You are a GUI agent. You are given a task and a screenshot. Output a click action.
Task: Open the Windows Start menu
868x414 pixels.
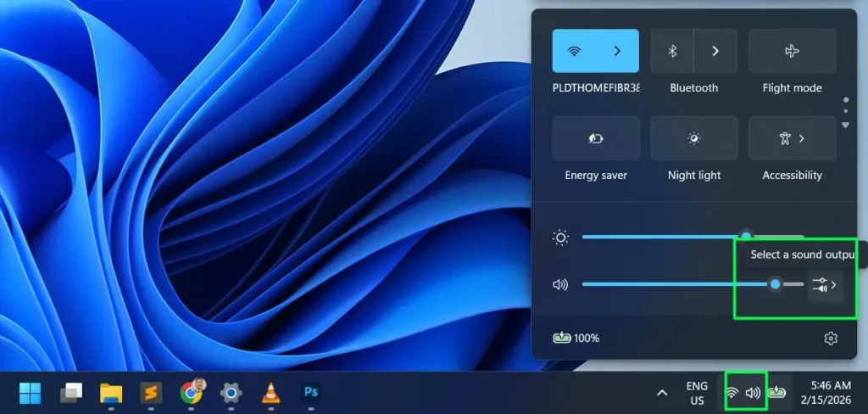tap(30, 393)
